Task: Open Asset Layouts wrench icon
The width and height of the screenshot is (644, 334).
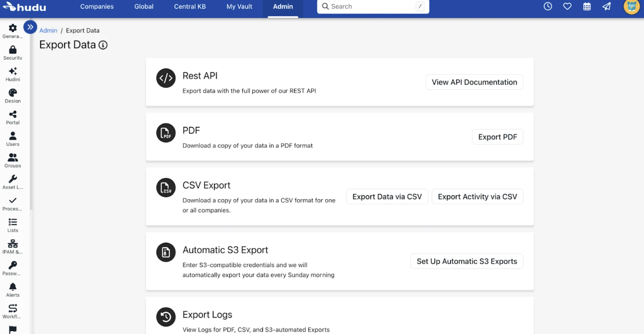Action: 13,179
